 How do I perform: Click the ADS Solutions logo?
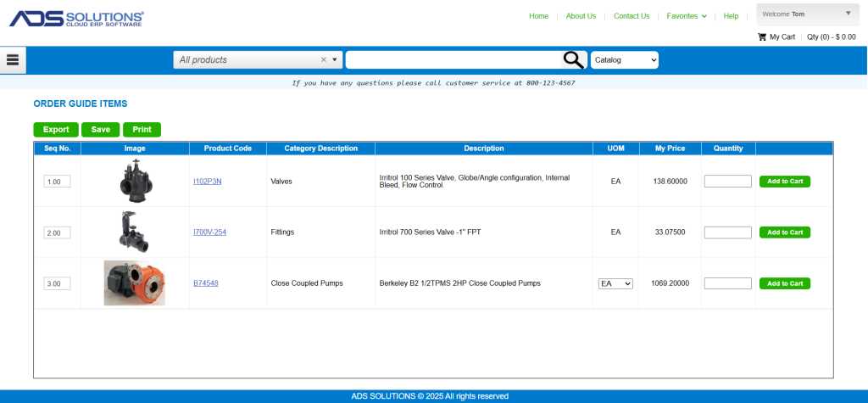coord(76,19)
